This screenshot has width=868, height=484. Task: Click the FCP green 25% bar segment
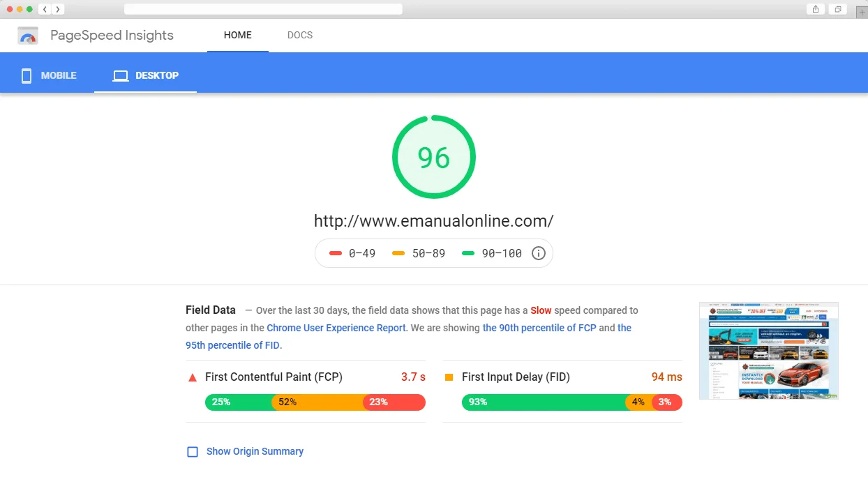(239, 402)
